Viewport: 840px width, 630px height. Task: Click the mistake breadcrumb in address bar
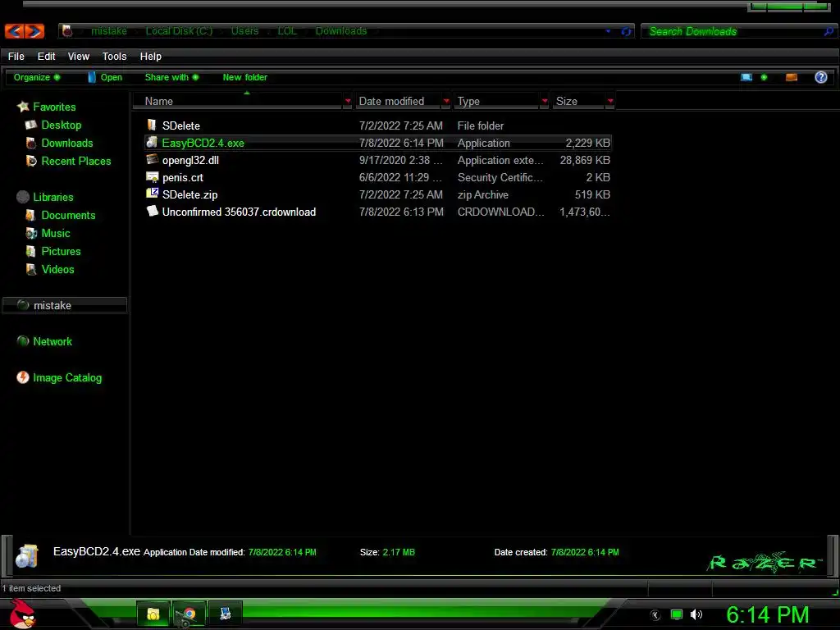click(x=109, y=31)
